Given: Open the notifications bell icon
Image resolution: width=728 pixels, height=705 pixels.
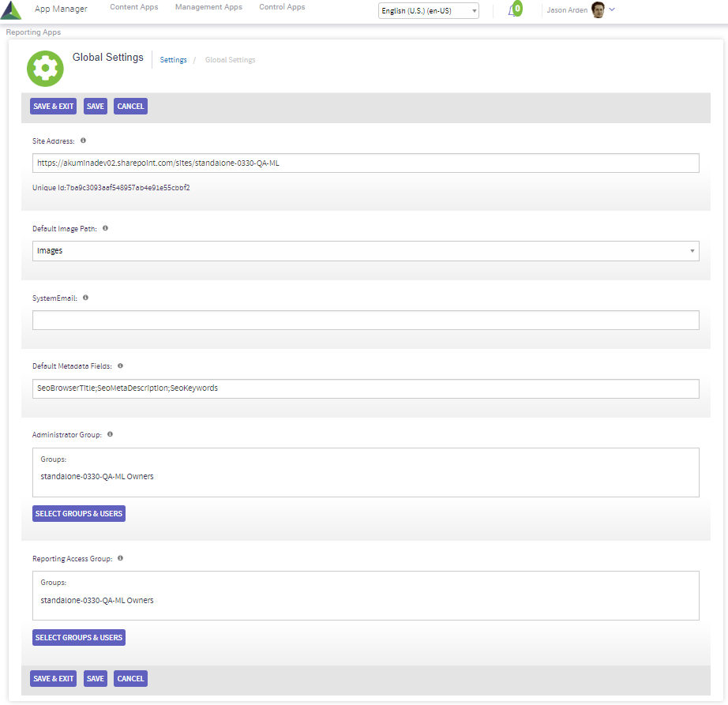Looking at the screenshot, I should tap(513, 10).
